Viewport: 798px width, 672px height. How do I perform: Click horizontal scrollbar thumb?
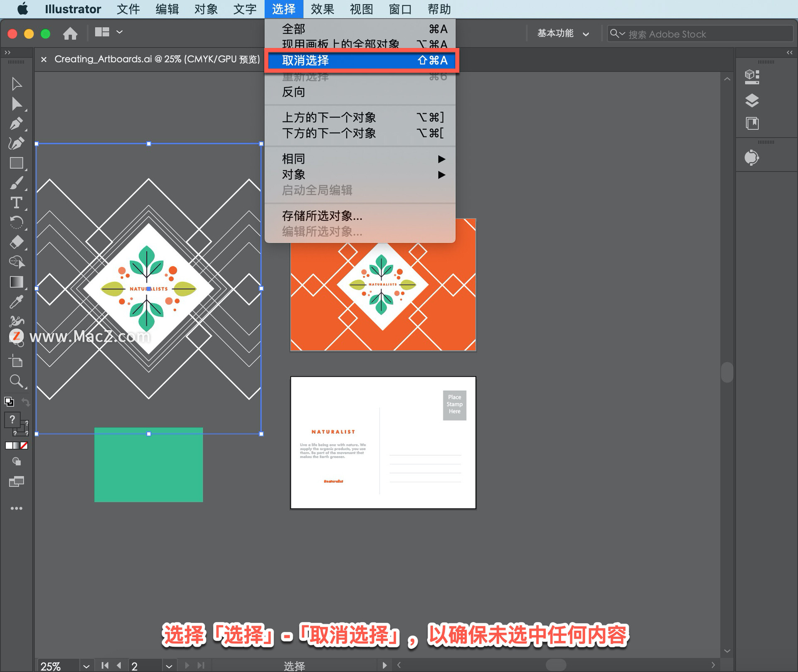click(556, 665)
